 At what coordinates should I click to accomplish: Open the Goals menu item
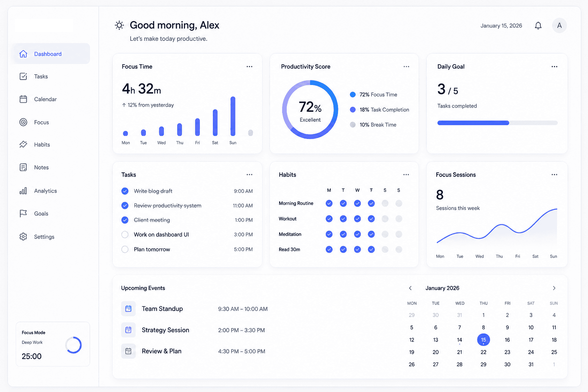(52, 214)
